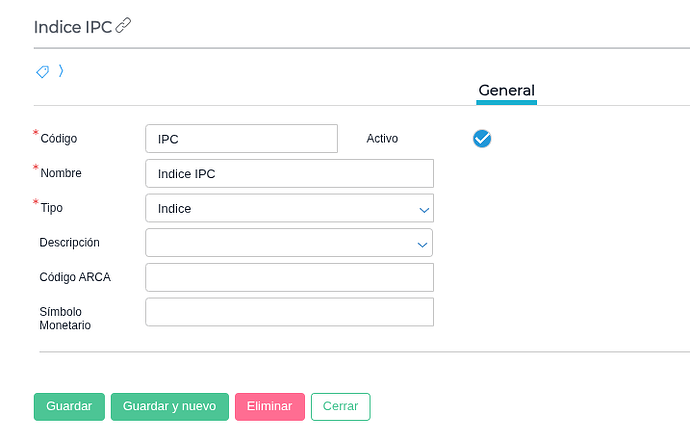690x440 pixels.
Task: Click the Nombre field label
Action: [61, 173]
